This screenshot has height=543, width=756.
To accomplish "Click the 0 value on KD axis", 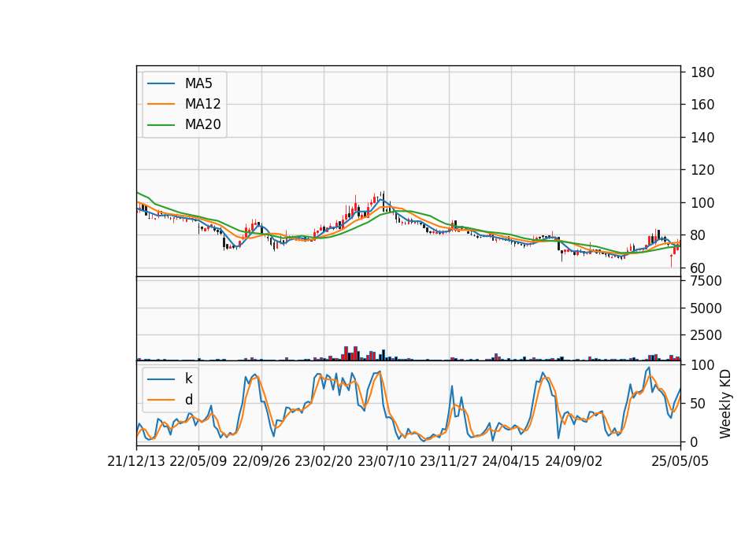I will (x=695, y=442).
